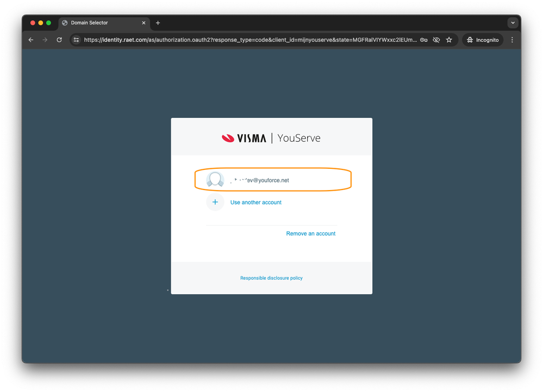Open the saved passwords key icon
Screen dimensions: 543x392
(x=423, y=40)
